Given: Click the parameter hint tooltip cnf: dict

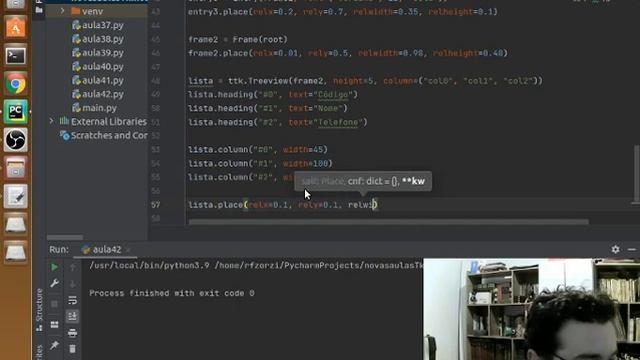Looking at the screenshot, I should pos(363,181).
